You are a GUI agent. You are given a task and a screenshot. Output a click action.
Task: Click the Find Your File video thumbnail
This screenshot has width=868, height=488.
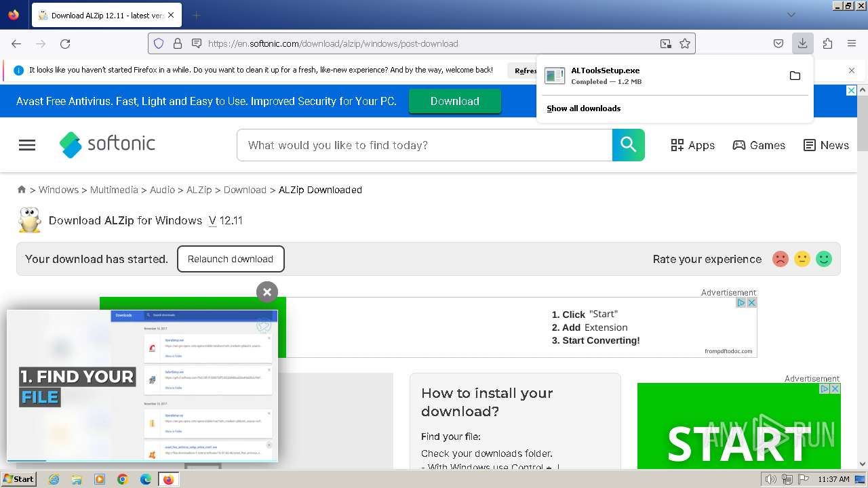pos(142,386)
